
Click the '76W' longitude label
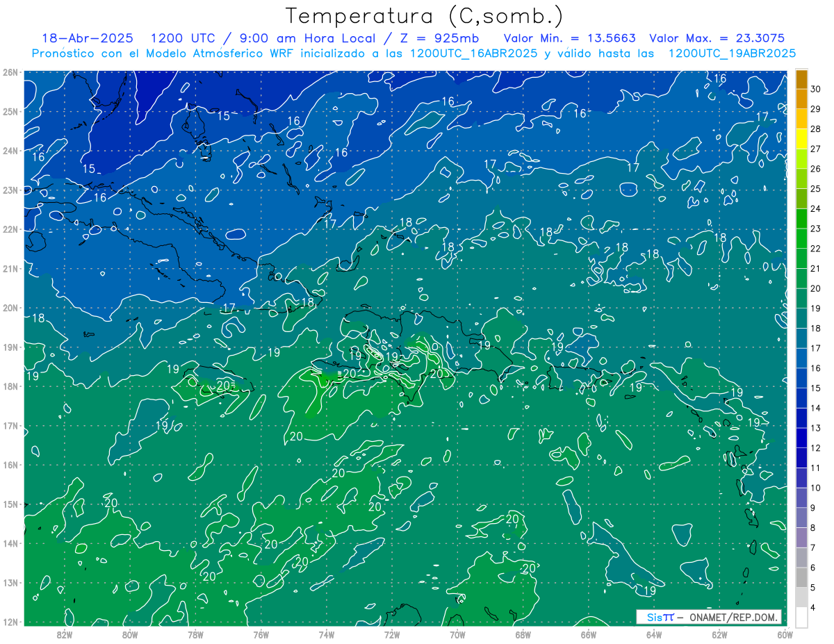(x=261, y=634)
